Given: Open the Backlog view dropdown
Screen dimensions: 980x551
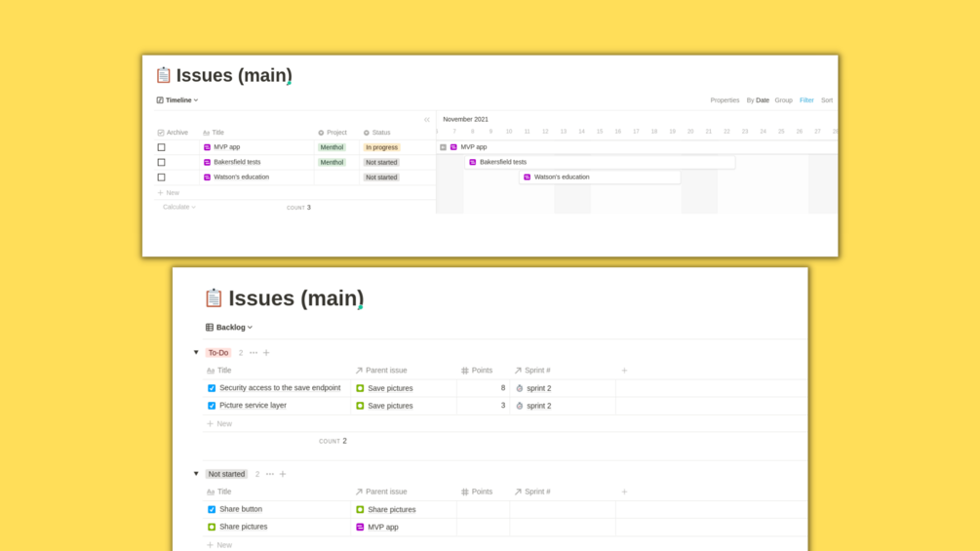Looking at the screenshot, I should point(229,328).
